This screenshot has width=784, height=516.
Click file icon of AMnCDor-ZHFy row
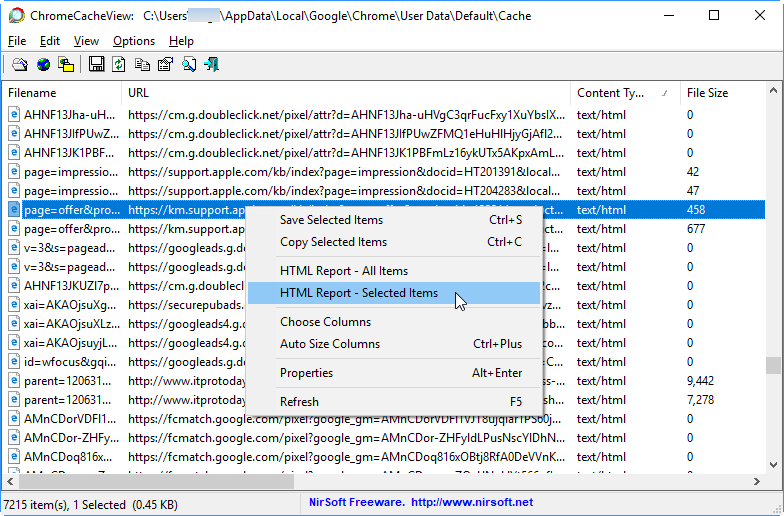click(x=14, y=438)
